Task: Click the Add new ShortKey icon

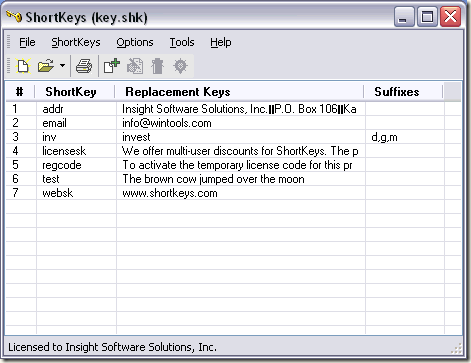Action: click(x=111, y=66)
